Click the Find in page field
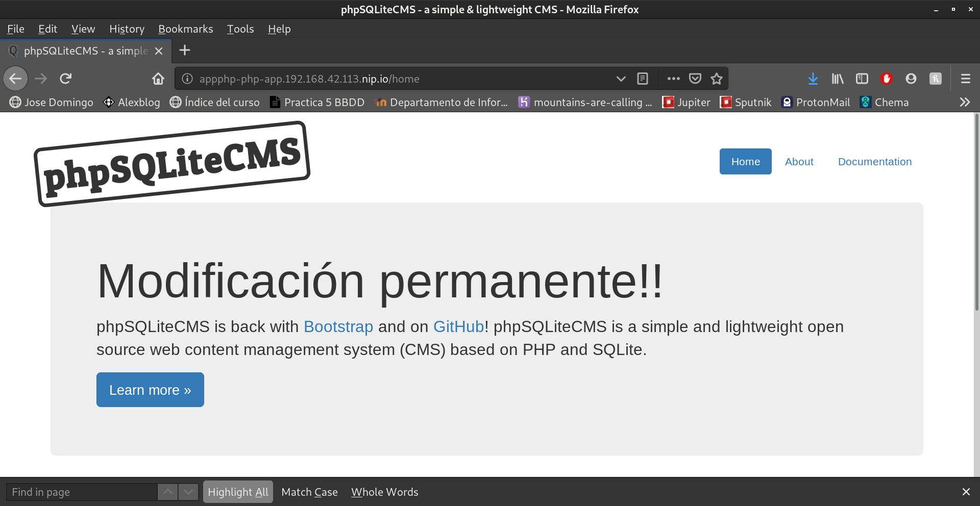This screenshot has width=980, height=506. coord(82,492)
